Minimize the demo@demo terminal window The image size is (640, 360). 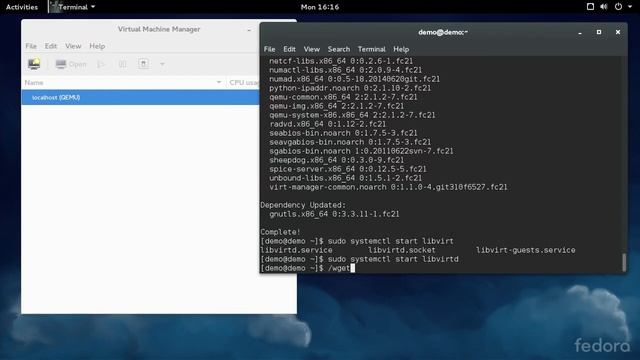point(580,32)
